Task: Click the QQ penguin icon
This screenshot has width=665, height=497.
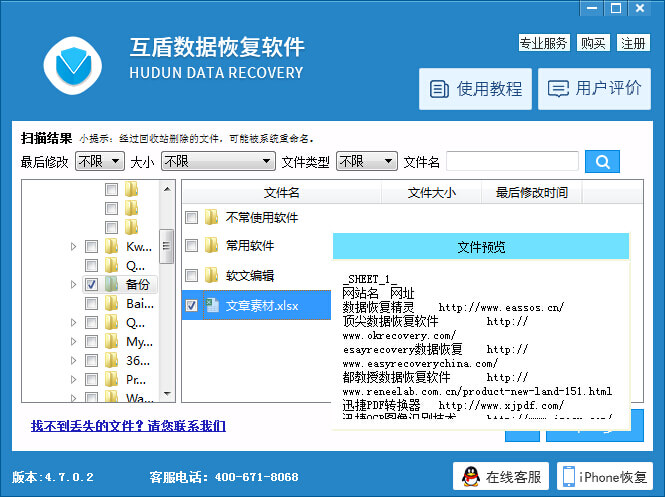Action: (471, 477)
